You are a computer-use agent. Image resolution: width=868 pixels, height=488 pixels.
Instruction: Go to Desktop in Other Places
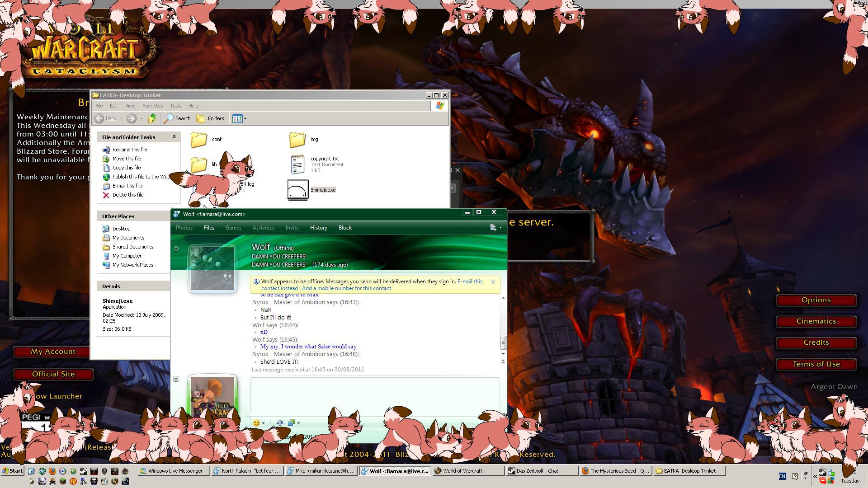[x=121, y=229]
